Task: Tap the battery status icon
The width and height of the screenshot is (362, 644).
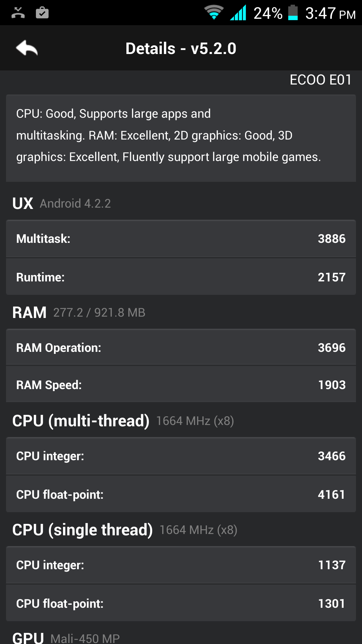Action: click(293, 13)
